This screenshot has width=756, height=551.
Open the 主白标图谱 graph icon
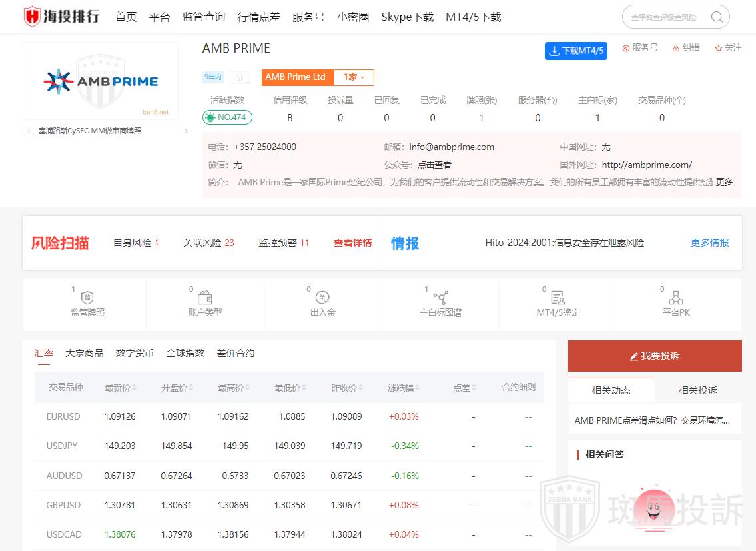[x=440, y=298]
